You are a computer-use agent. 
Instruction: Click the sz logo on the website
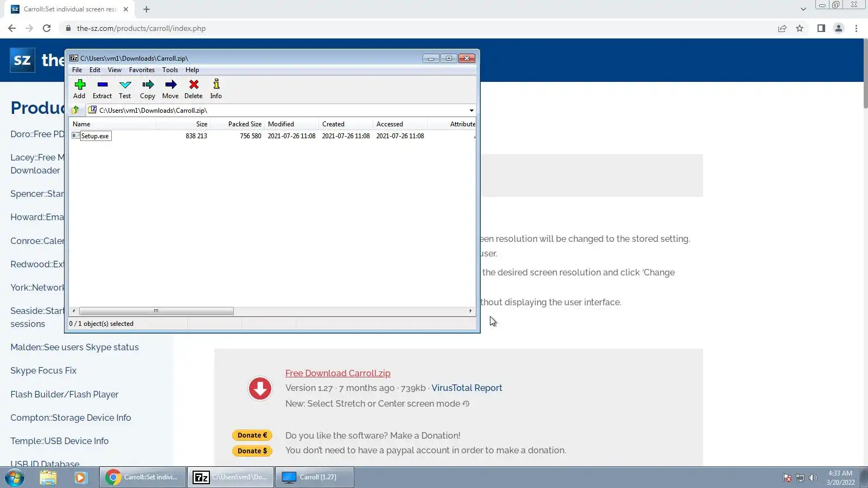pos(22,60)
